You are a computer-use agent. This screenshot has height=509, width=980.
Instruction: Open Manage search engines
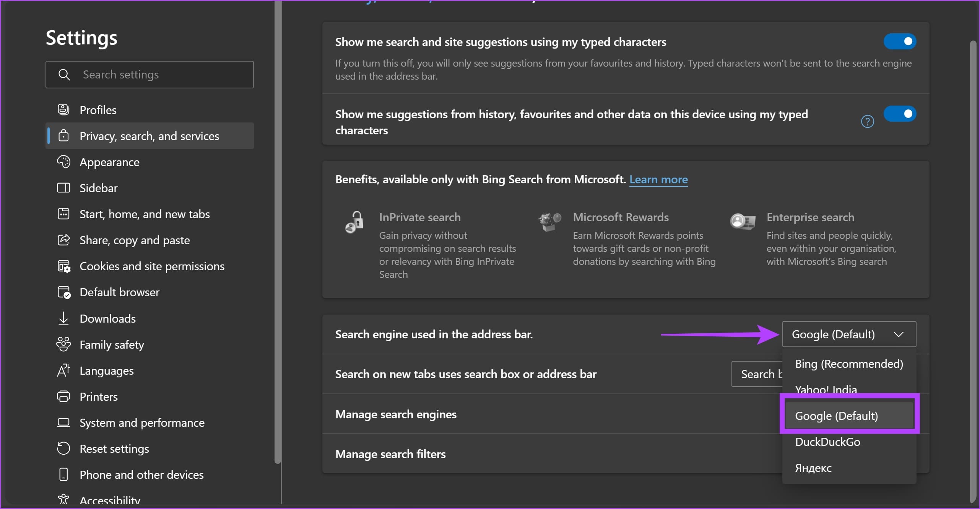395,414
